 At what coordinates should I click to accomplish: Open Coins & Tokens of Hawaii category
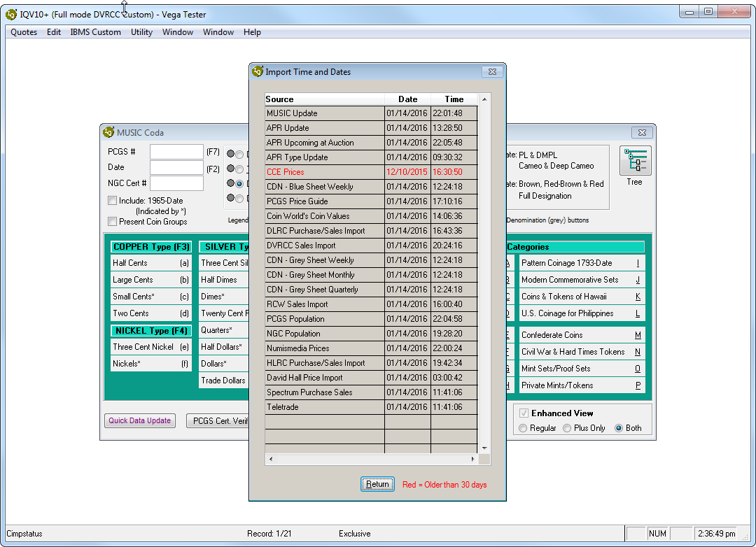tap(582, 297)
